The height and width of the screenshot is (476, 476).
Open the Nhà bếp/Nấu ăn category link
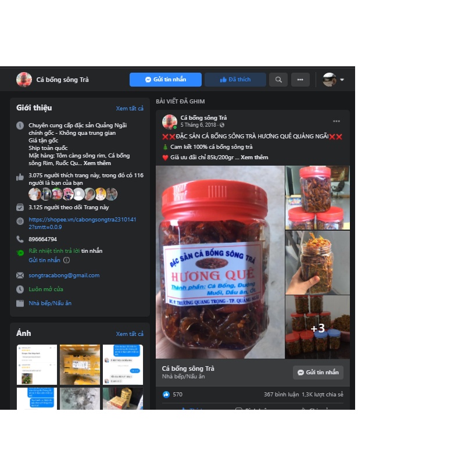click(x=50, y=303)
